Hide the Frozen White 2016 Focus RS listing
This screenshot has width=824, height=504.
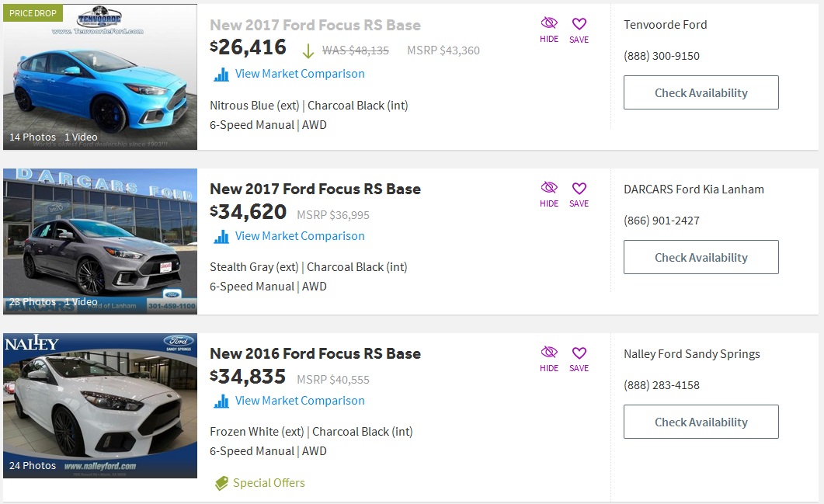(x=548, y=359)
